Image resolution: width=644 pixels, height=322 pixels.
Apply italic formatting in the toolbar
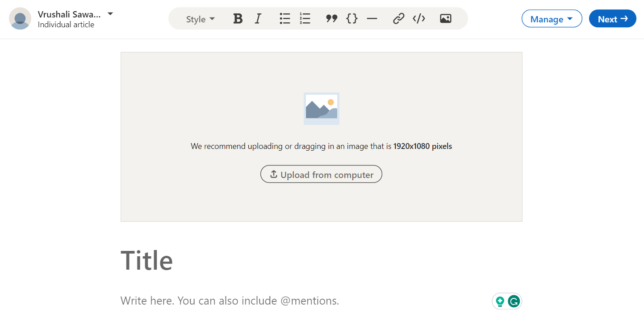point(258,18)
